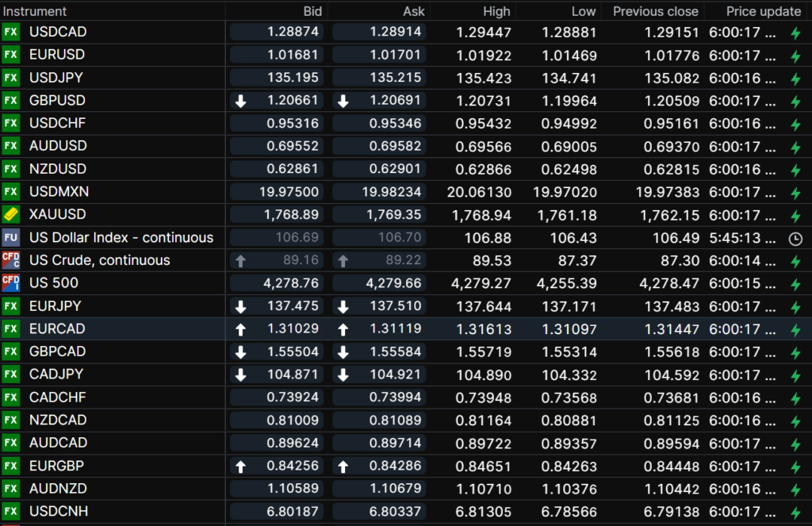Click the up arrow in EURGBP ask cell
Viewport: 812px width, 526px height.
coord(343,466)
